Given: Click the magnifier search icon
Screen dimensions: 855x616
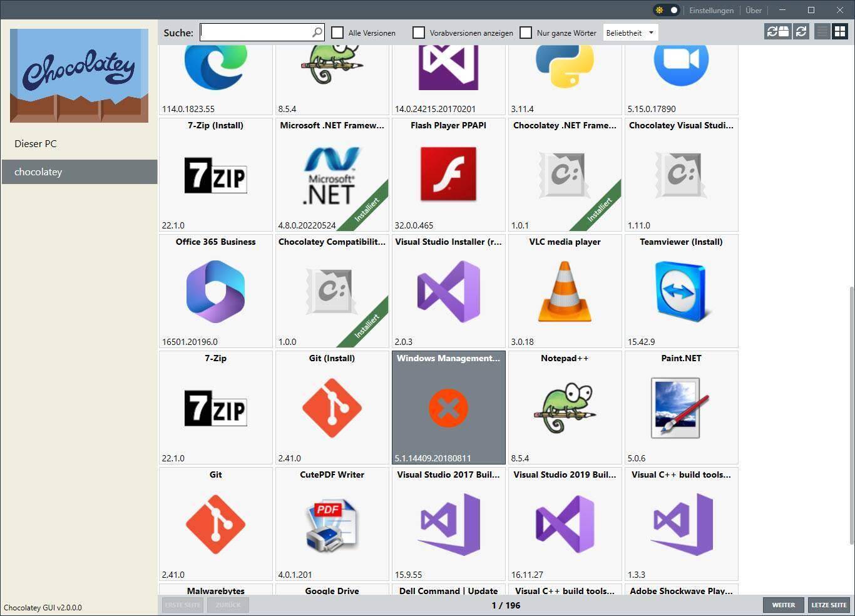Looking at the screenshot, I should pyautogui.click(x=317, y=33).
